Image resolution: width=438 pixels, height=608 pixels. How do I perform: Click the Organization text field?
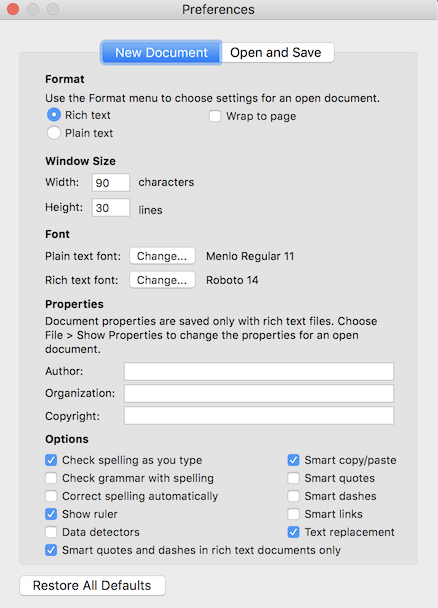coord(259,393)
